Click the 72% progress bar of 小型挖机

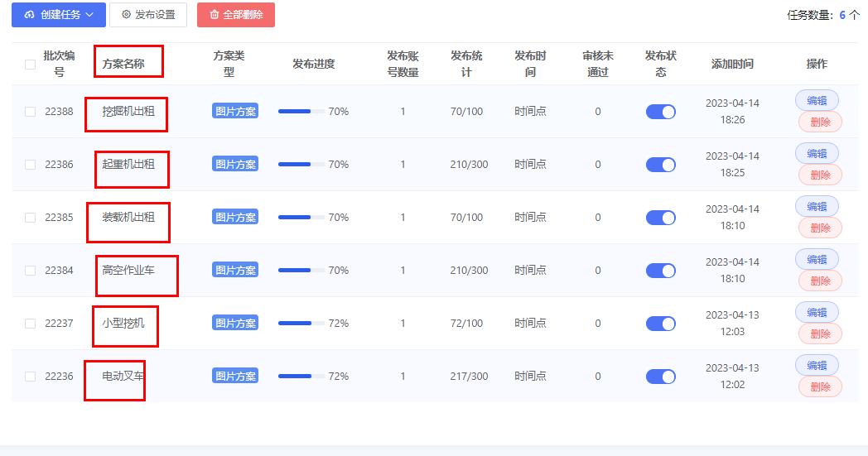301,324
